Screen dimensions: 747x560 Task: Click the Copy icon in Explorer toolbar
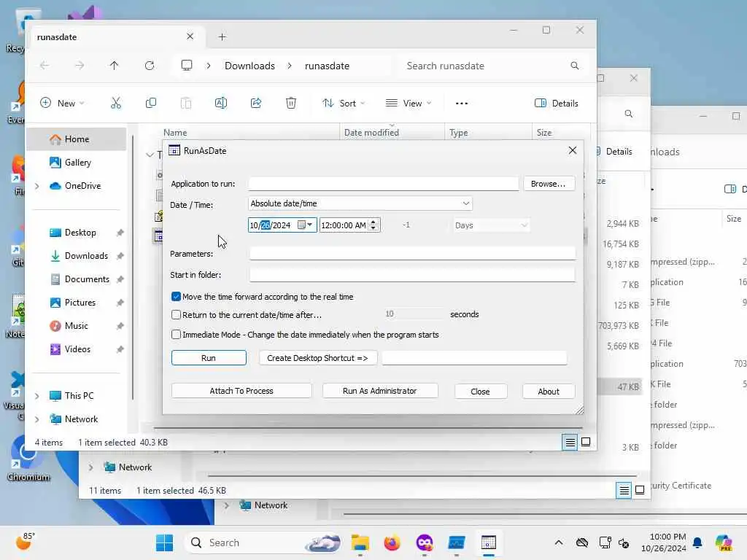click(150, 103)
